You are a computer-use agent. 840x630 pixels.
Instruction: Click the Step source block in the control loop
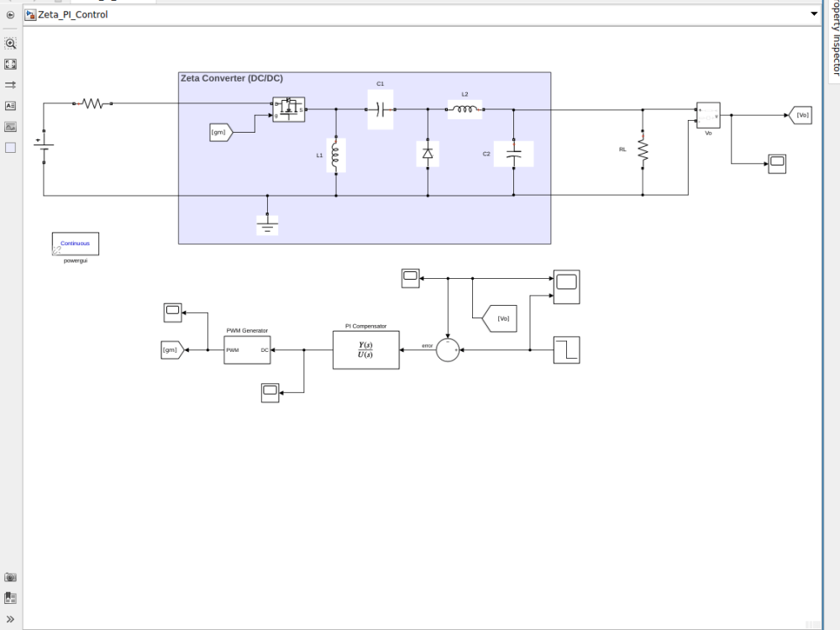click(x=568, y=349)
